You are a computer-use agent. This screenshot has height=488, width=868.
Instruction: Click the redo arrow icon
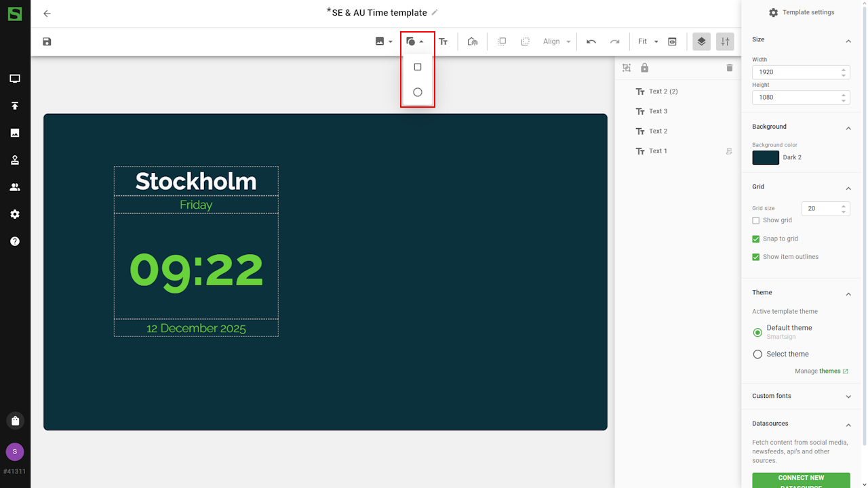pyautogui.click(x=614, y=42)
